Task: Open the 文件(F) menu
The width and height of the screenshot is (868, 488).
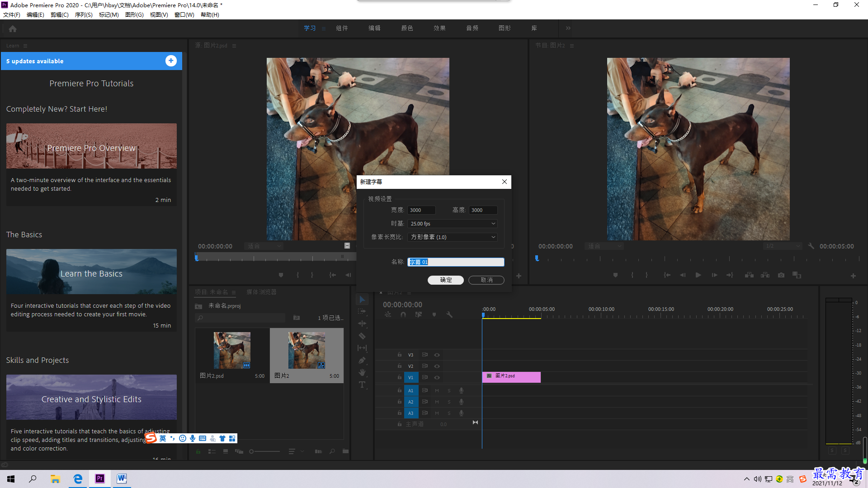Action: [12, 15]
